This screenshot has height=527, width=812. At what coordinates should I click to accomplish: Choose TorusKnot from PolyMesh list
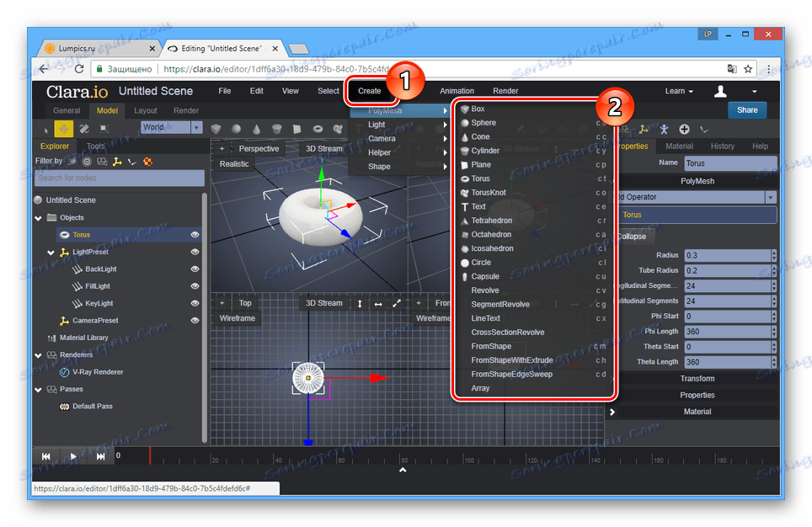pos(533,193)
